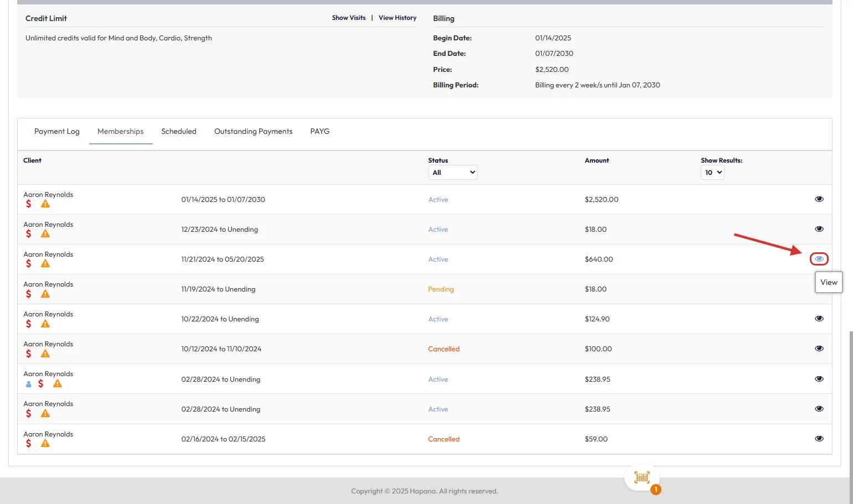Click the orange warning icon on the $640.00 row
Screen dimensions: 853x504
(45, 264)
